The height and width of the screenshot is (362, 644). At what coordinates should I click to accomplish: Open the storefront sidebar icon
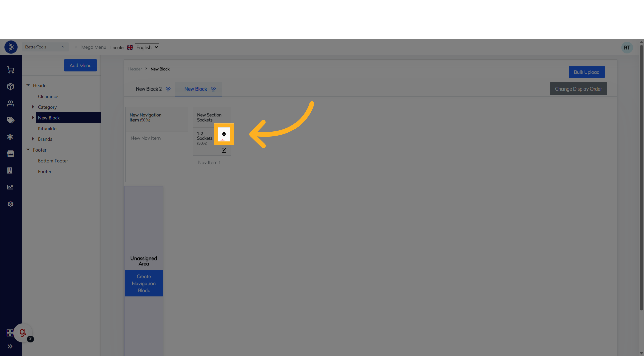(x=11, y=154)
